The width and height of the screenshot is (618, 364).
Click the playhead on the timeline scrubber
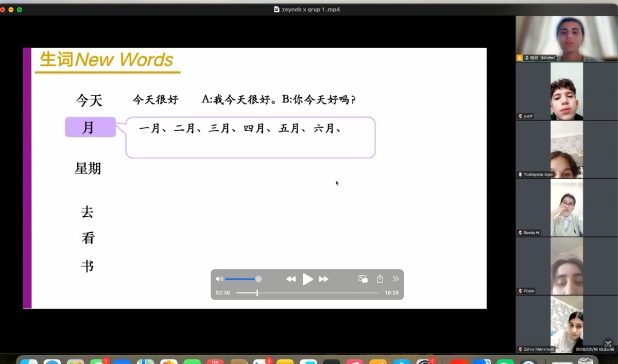[257, 292]
